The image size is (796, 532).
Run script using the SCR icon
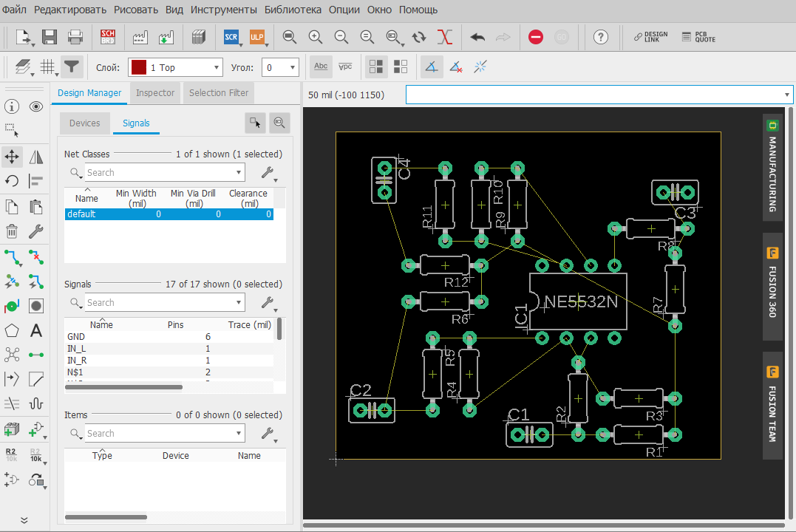click(x=231, y=37)
